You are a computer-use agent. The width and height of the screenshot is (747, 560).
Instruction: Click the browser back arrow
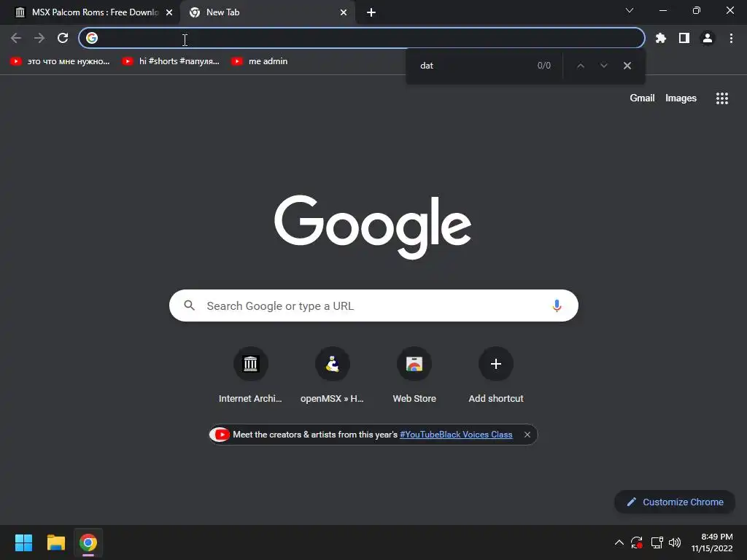coord(16,38)
